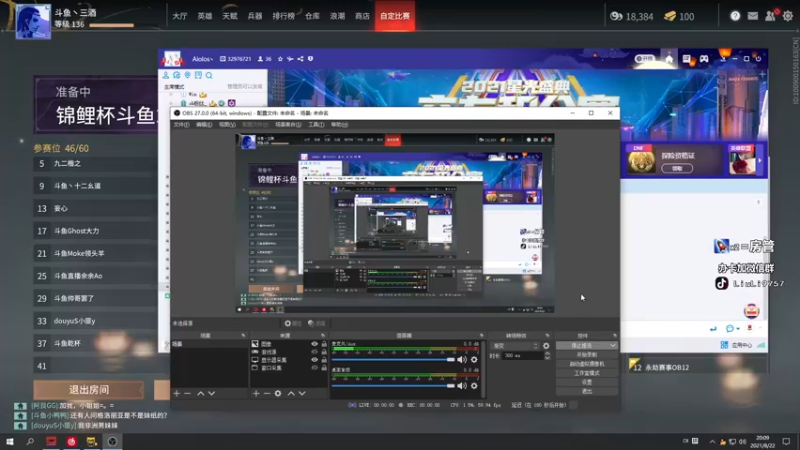Pop out the scenes dock panel
Screen dimensions: 800x450
pos(243,335)
